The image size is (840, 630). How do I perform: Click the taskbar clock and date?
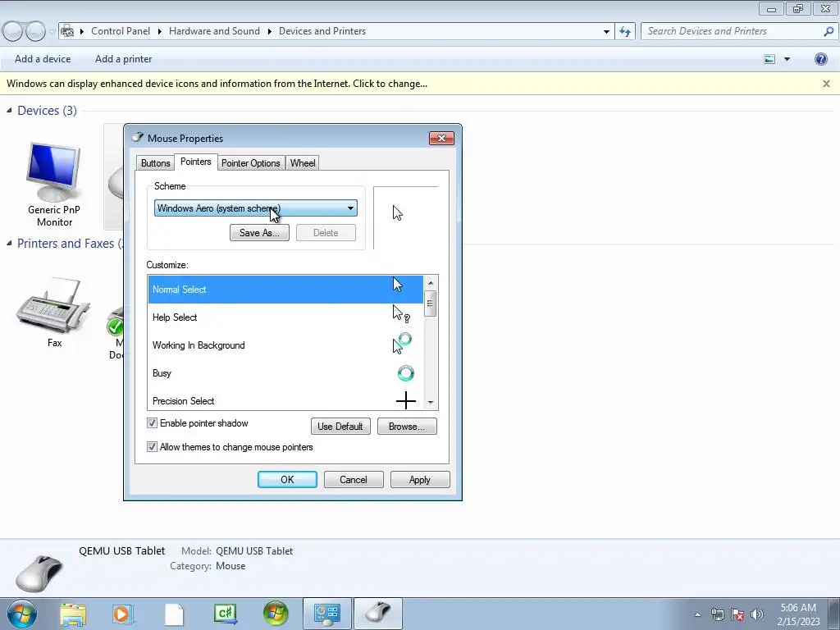tap(798, 614)
